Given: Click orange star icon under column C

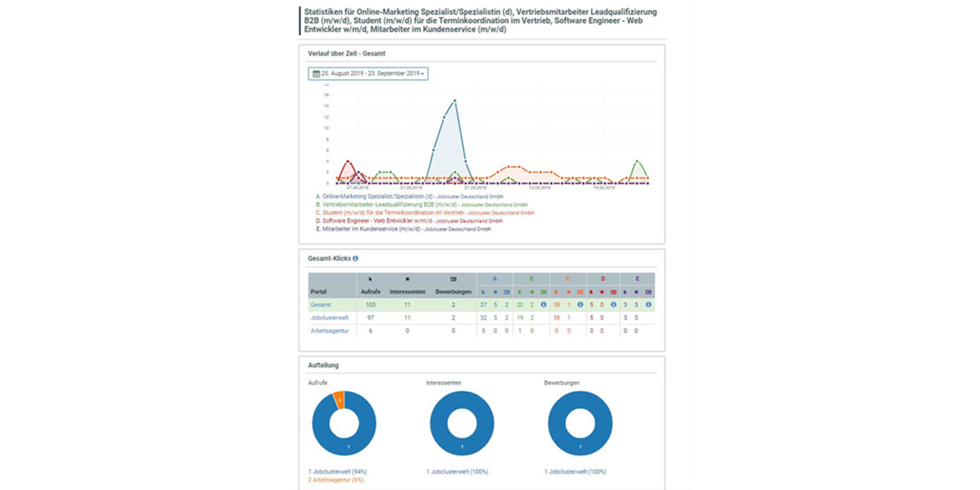Looking at the screenshot, I should [568, 292].
